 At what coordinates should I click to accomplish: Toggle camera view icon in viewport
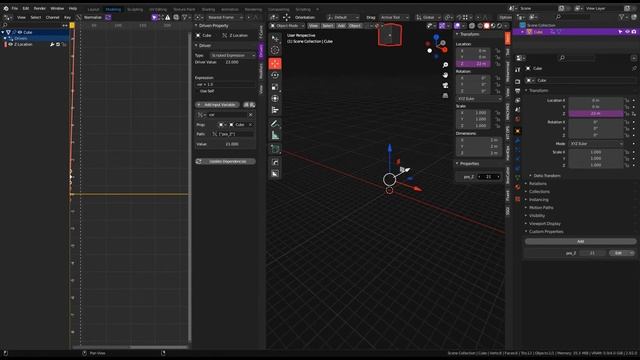point(445,85)
